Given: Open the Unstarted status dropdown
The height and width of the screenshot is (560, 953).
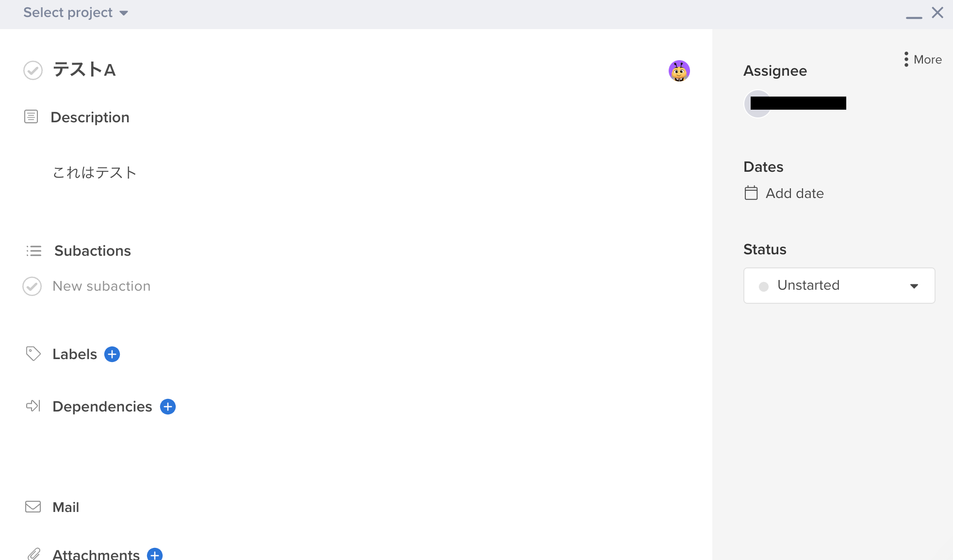Looking at the screenshot, I should (838, 285).
